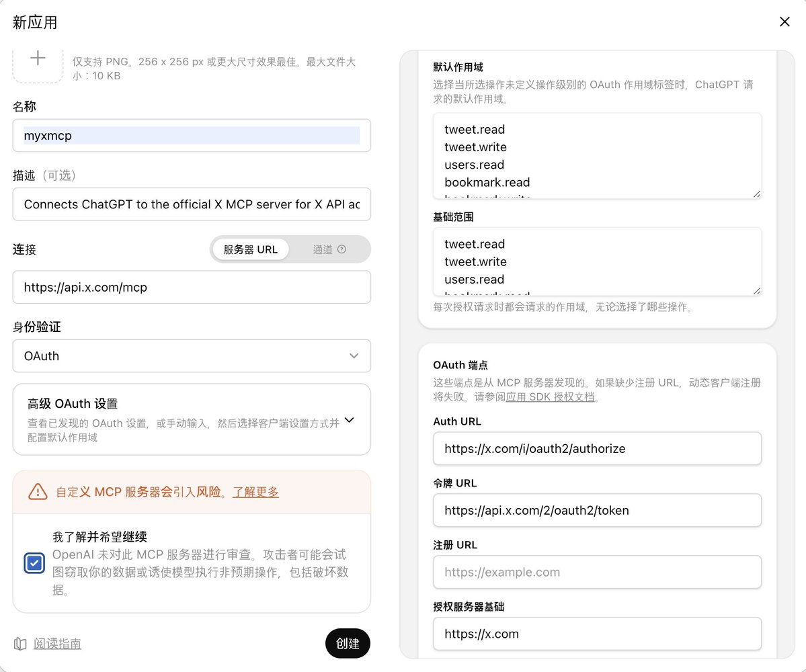Click the 令牌 URL input field
This screenshot has height=672, width=806.
point(598,510)
